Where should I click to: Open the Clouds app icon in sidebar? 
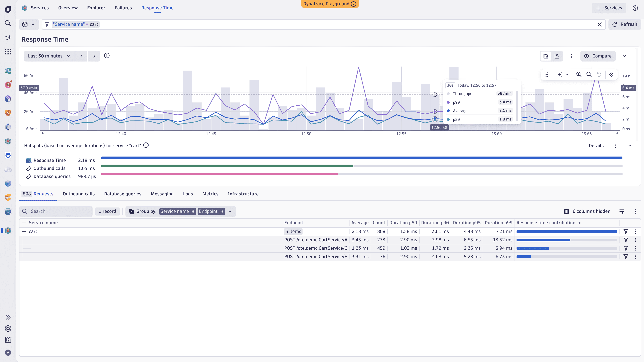click(x=8, y=170)
